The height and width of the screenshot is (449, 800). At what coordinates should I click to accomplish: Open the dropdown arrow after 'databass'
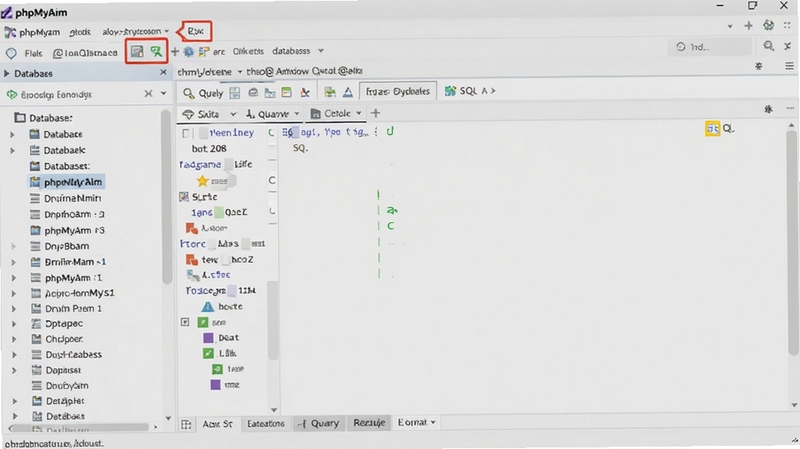pos(321,51)
